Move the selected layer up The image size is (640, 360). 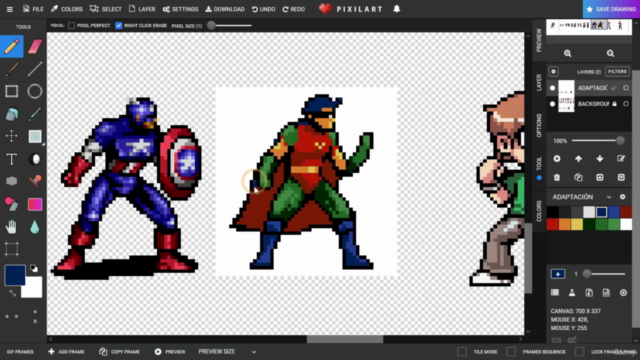tap(578, 159)
